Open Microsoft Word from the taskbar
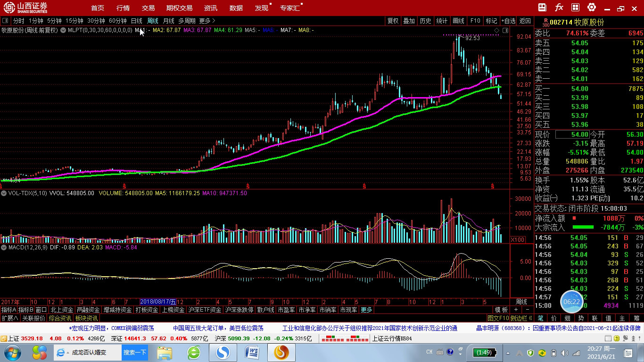The image size is (644, 362). coord(252,352)
